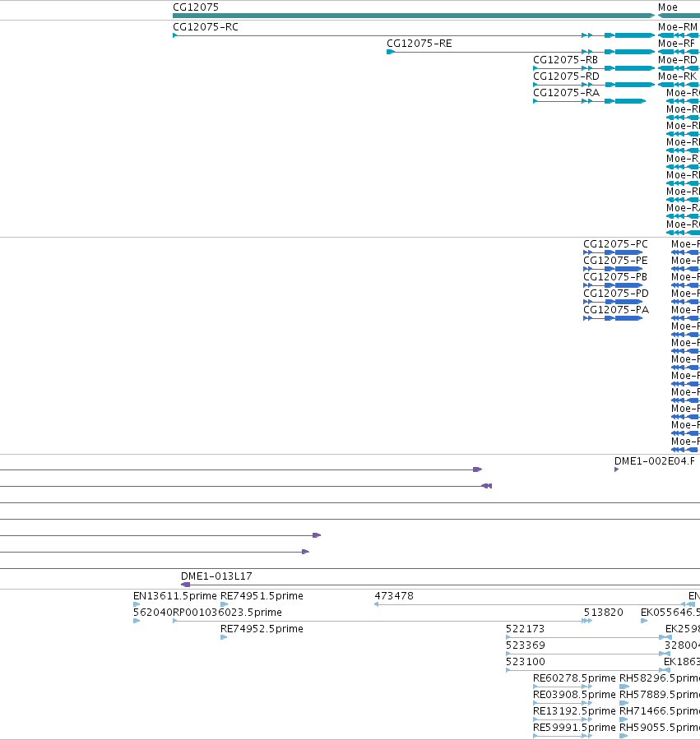Select EST RE03908.5prime

(x=574, y=695)
